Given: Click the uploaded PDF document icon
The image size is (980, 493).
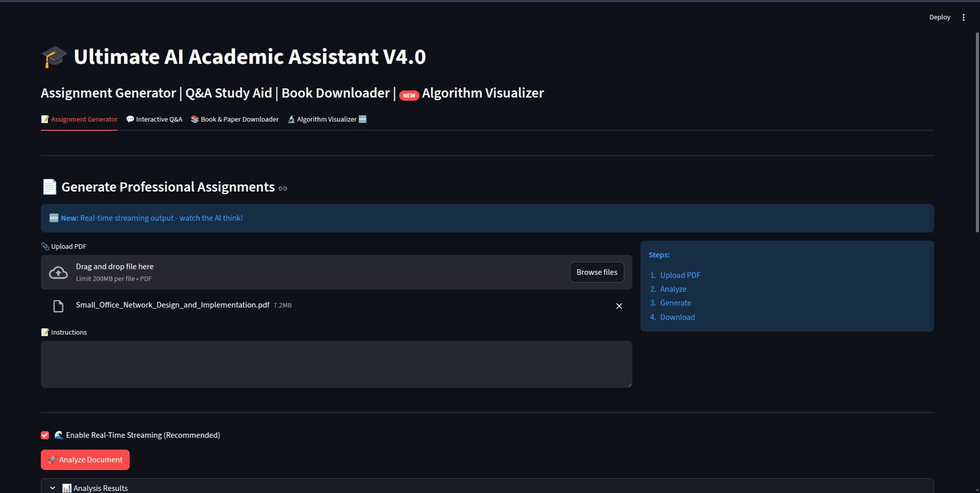Looking at the screenshot, I should (58, 306).
